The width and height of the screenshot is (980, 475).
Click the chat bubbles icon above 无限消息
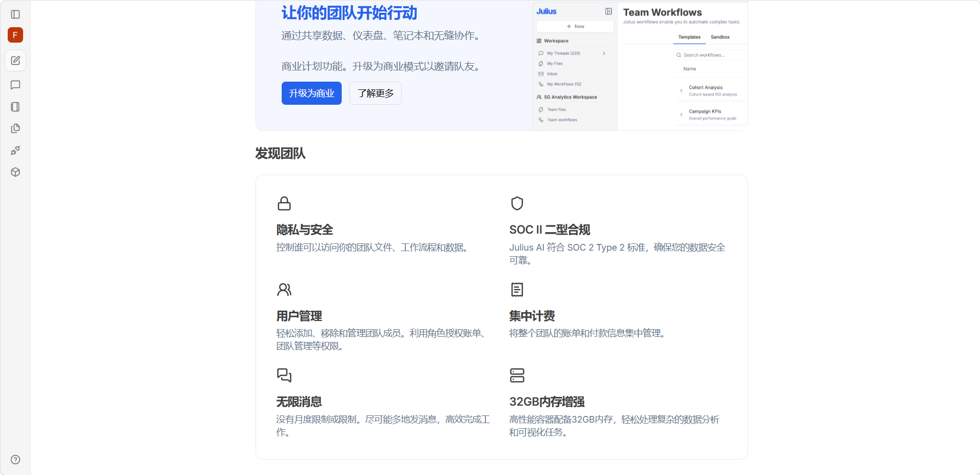coord(284,375)
